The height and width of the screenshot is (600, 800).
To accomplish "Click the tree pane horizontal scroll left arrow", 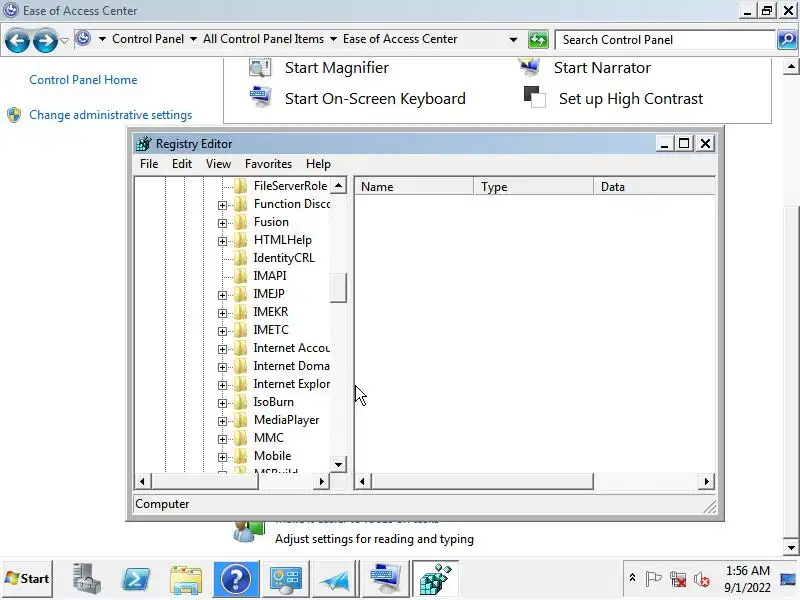I will coord(142,481).
